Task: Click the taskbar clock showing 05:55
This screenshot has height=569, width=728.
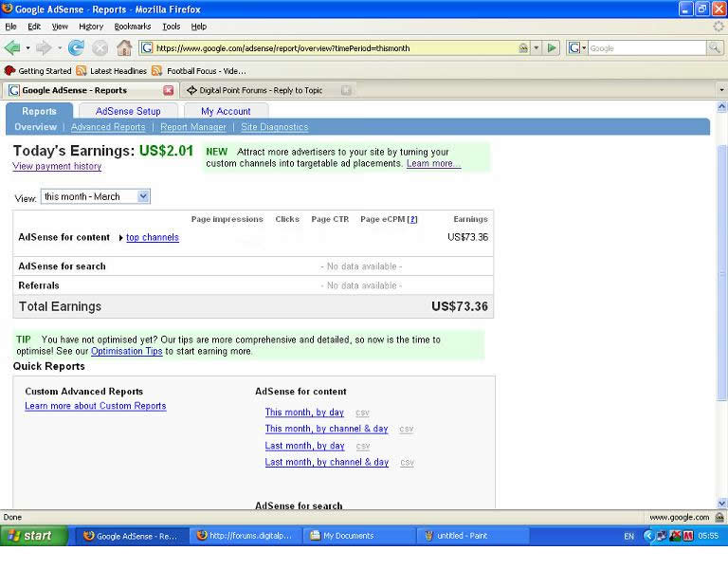Action: [x=708, y=536]
